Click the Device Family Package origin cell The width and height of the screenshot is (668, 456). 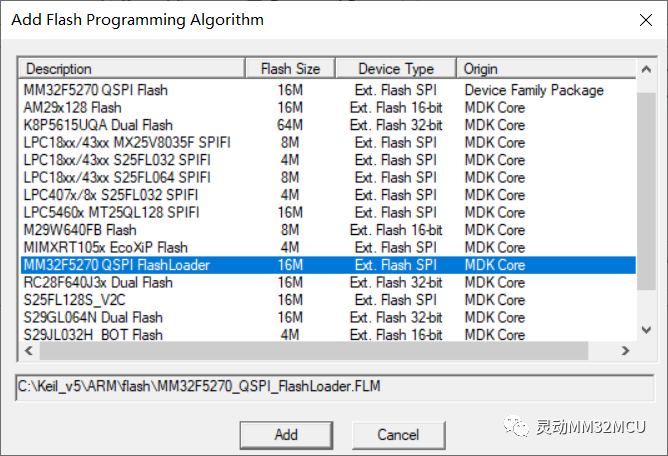point(534,90)
